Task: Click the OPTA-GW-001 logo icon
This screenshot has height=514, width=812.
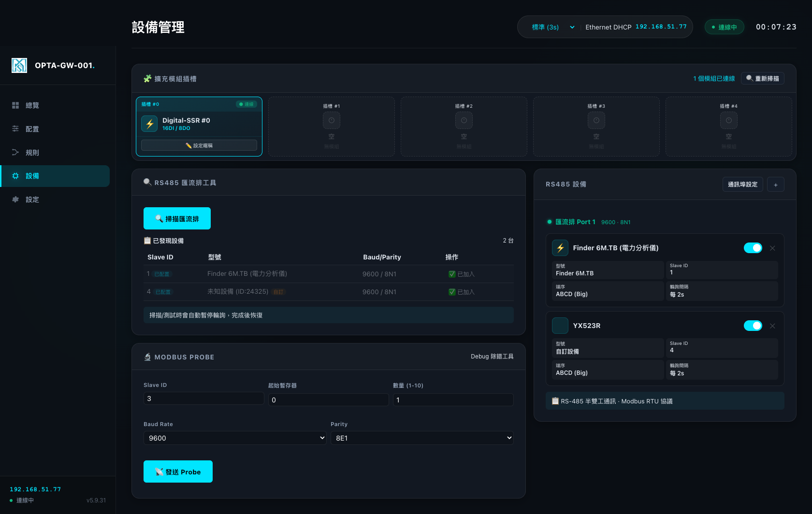Action: click(x=19, y=65)
